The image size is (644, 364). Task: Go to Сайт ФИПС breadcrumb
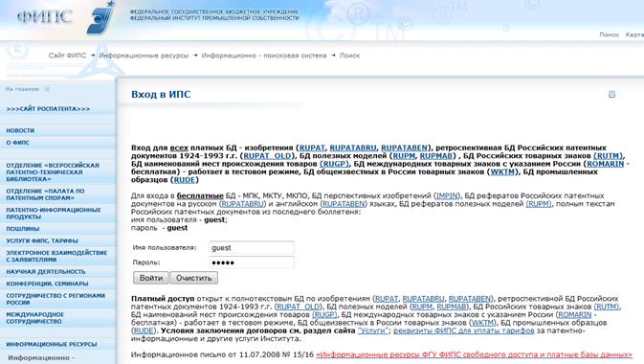67,56
